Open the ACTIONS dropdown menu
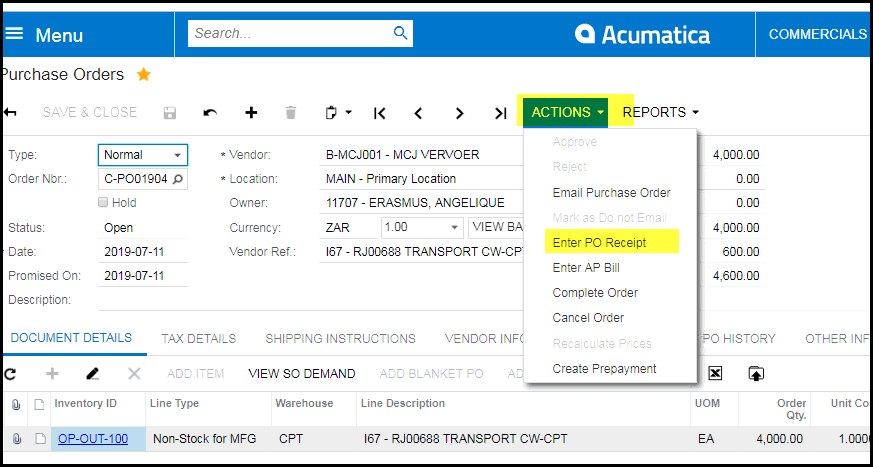The image size is (873, 467). (567, 112)
